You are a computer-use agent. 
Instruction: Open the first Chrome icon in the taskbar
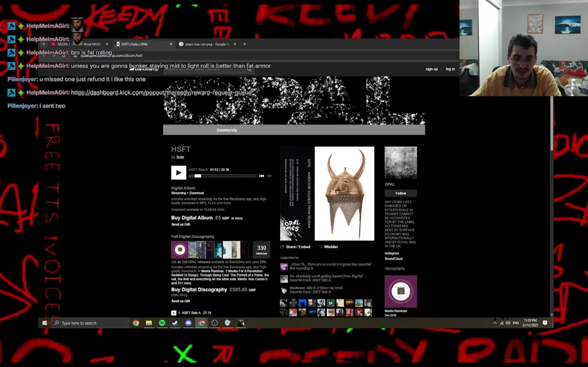tap(136, 323)
